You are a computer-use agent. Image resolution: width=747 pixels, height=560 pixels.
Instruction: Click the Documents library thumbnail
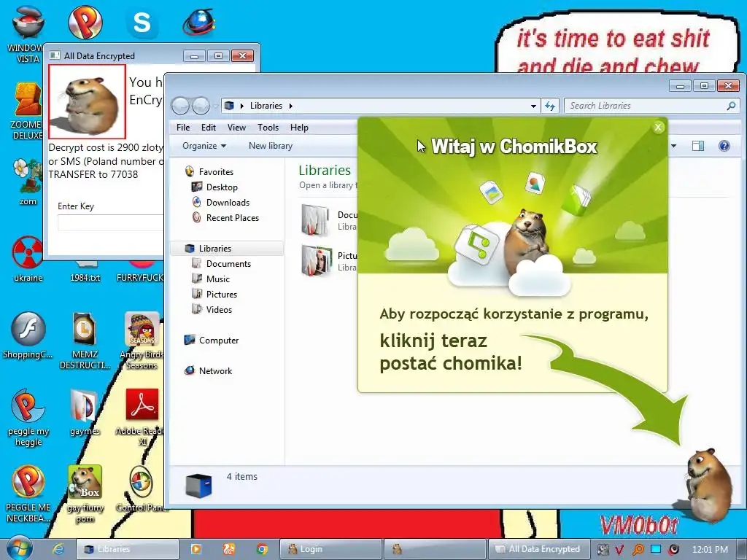pos(316,219)
